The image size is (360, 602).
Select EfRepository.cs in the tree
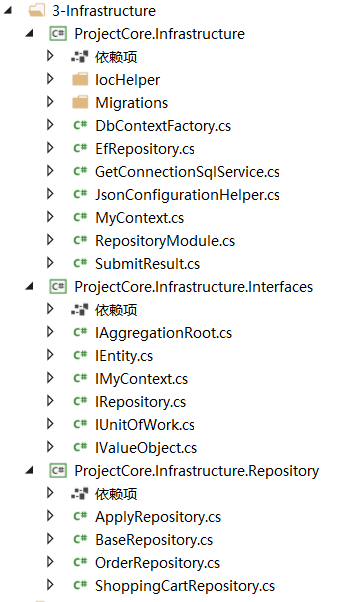[x=145, y=149]
